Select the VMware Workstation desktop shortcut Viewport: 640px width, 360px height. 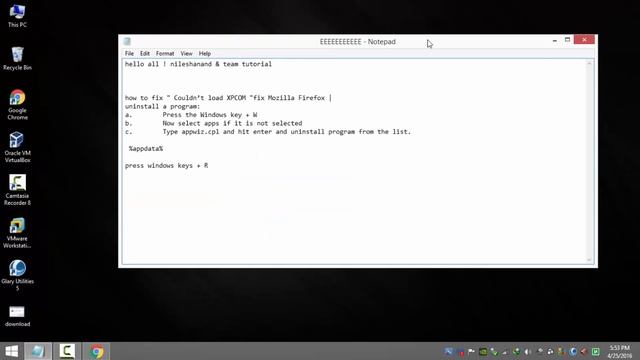(x=17, y=233)
